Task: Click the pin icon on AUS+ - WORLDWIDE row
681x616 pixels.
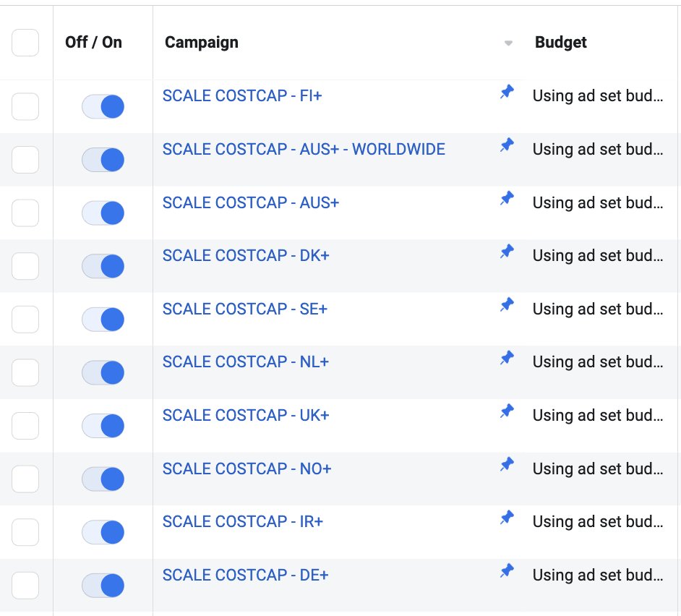Action: coord(507,145)
